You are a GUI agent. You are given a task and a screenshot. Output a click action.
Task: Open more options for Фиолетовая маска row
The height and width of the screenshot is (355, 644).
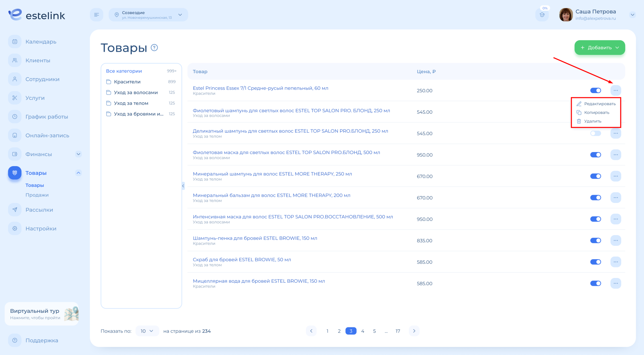(616, 155)
